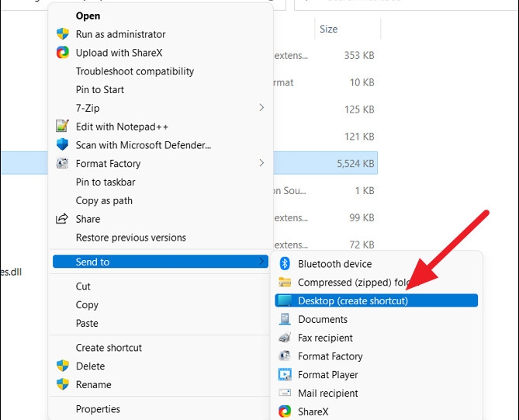Click the Share icon in context menu
Screen dimensions: 519x420
pyautogui.click(x=63, y=219)
